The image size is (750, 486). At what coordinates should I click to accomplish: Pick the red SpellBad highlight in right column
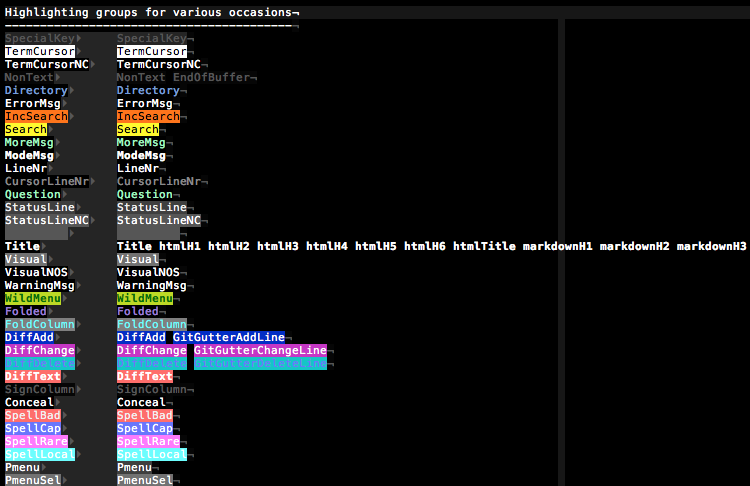click(x=145, y=416)
